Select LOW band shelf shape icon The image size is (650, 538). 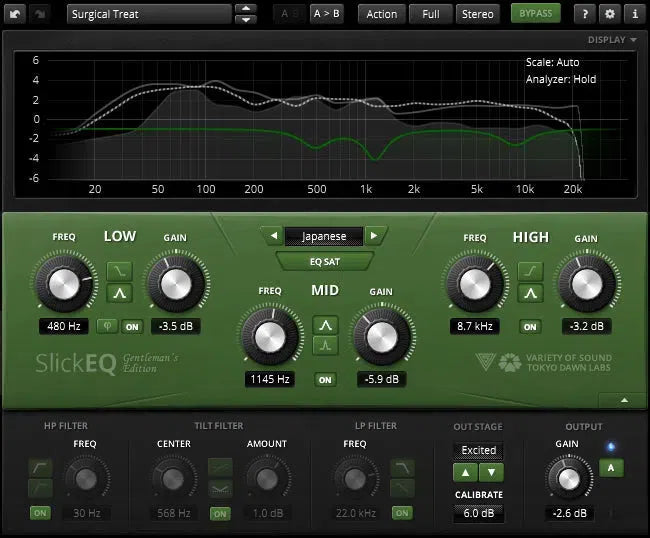click(x=118, y=270)
